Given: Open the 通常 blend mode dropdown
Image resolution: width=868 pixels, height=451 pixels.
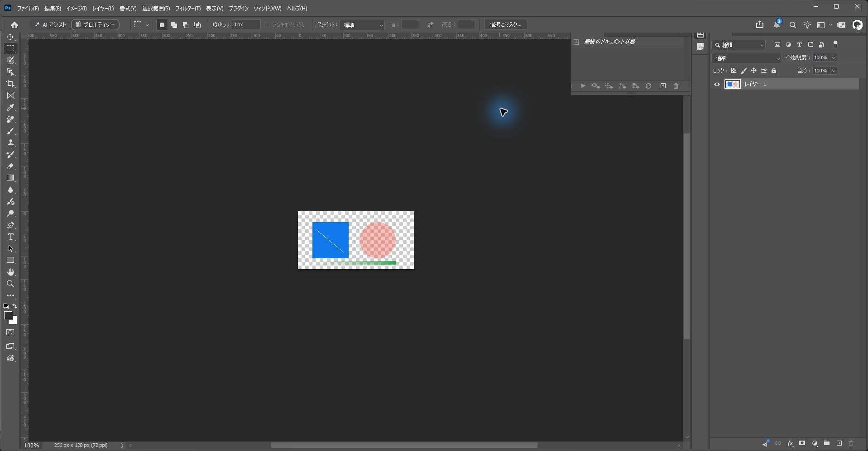Looking at the screenshot, I should click(x=747, y=58).
